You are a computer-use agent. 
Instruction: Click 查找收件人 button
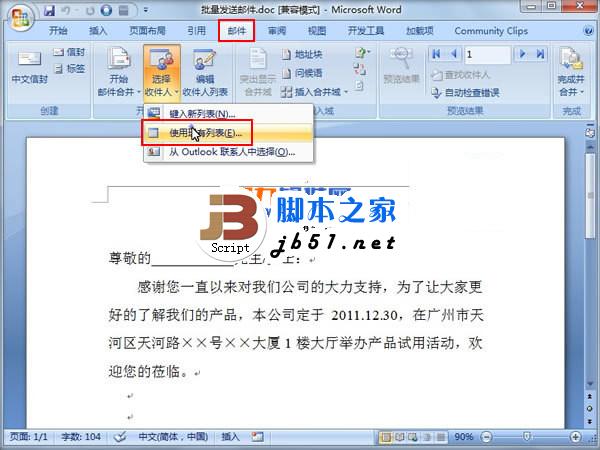[x=461, y=75]
